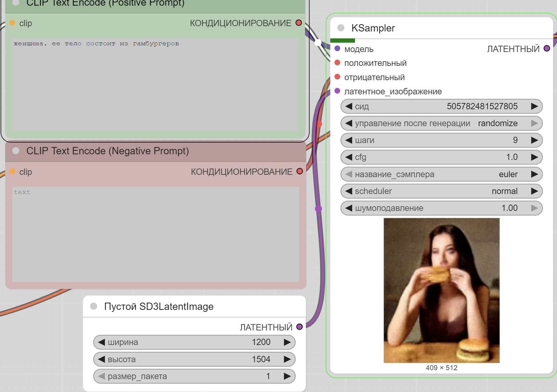
Task: Click the КОНДИЦИОНИРОВАНИЕ output socket of Positive Prompt
Action: pos(299,23)
